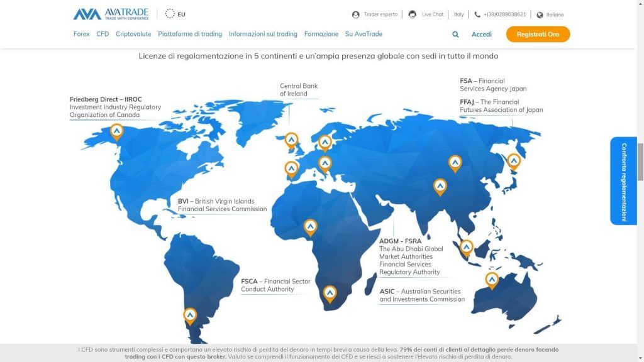Open Informazioni sul trading menu
Screen dimensions: 644x362
tap(263, 34)
